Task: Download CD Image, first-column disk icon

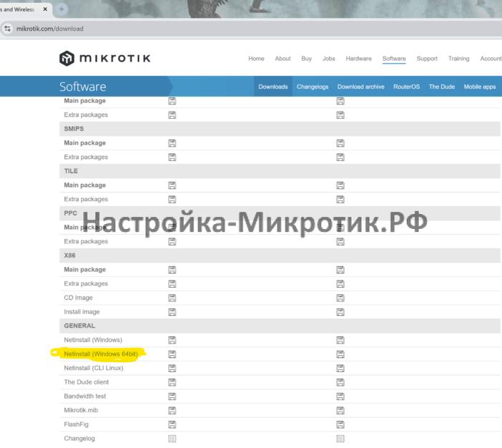Action: [172, 298]
